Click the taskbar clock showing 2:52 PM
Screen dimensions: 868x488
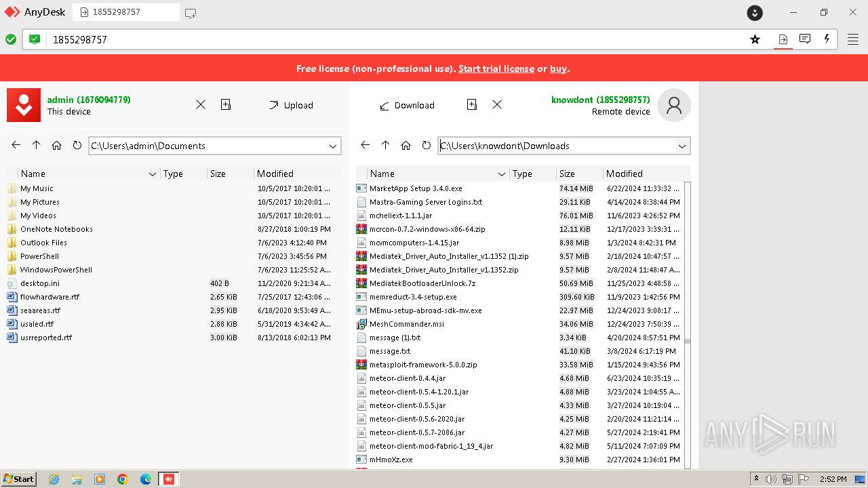click(x=833, y=479)
